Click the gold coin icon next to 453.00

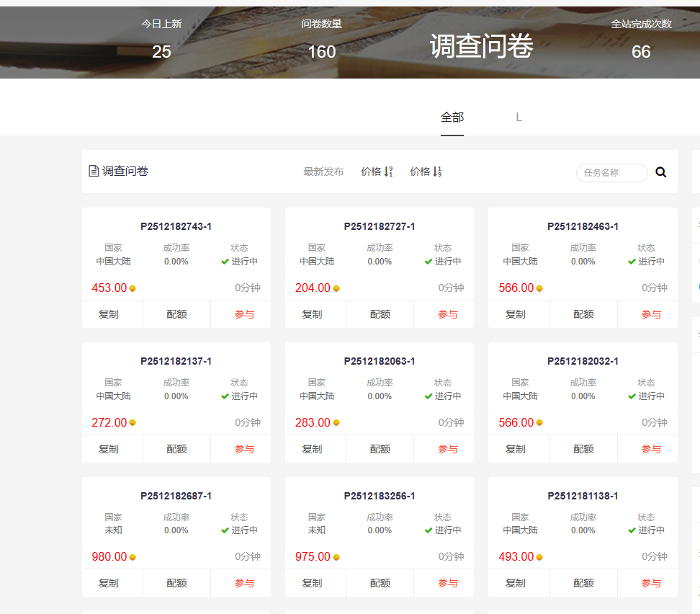point(133,287)
